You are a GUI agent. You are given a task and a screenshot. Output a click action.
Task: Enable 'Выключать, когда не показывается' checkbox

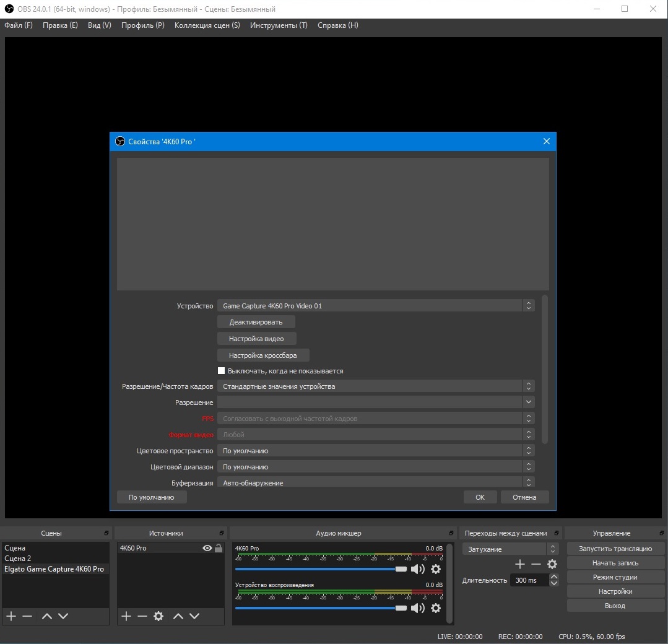pos(221,371)
